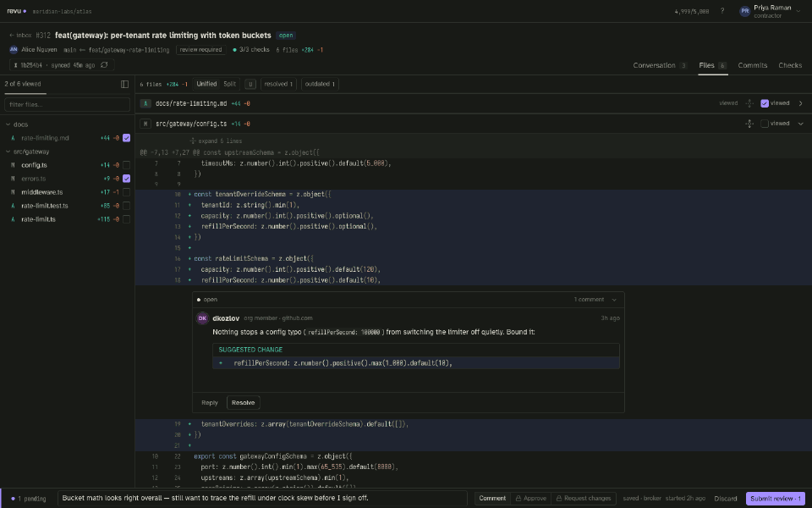Check middleware.ts in the file tree
Image resolution: width=812 pixels, height=508 pixels.
pos(126,192)
